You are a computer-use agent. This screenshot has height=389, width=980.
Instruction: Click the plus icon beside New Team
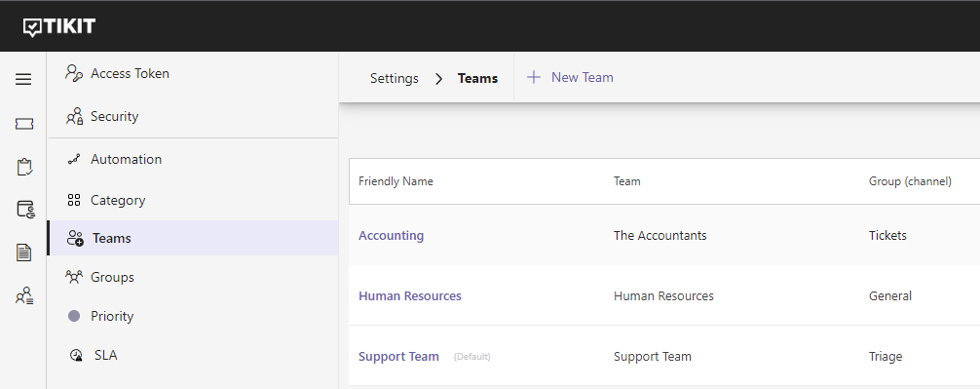(x=533, y=78)
